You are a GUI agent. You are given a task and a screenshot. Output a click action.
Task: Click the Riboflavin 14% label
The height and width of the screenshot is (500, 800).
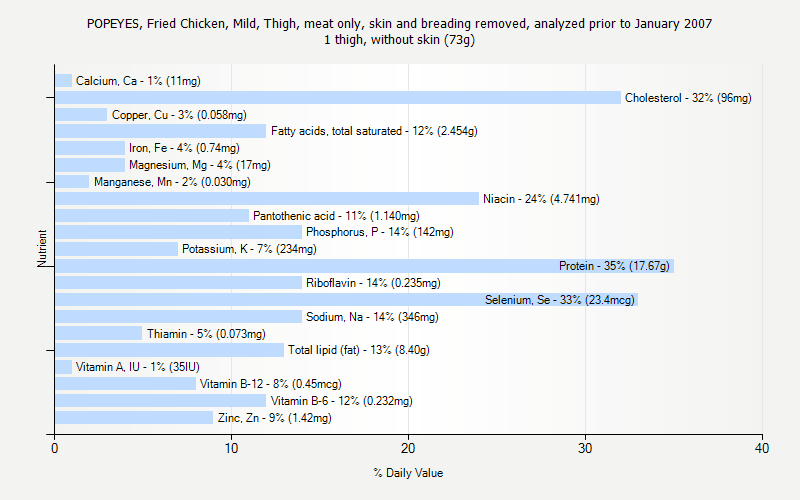[x=372, y=283]
